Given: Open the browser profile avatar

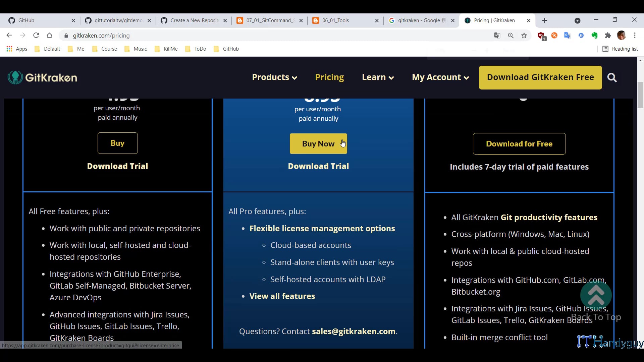Looking at the screenshot, I should coord(622,35).
